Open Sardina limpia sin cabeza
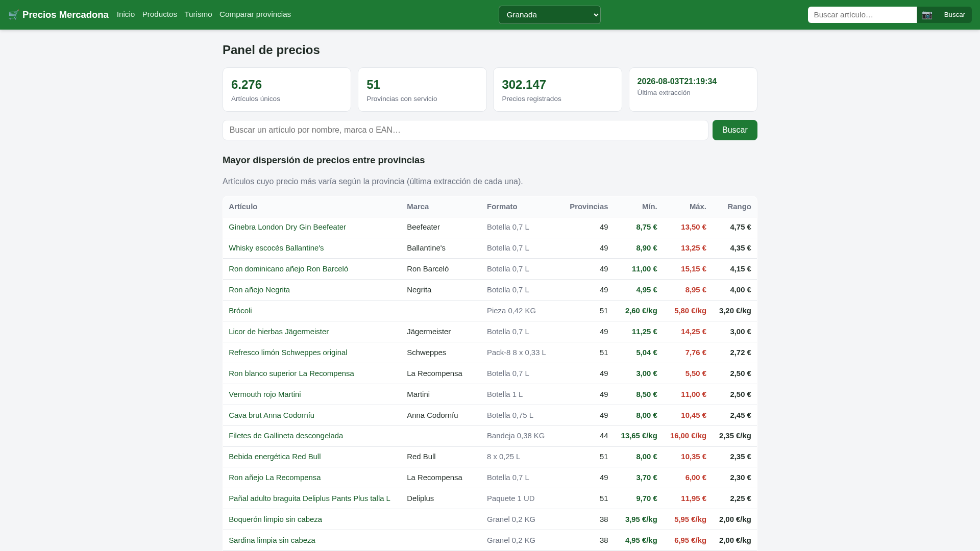 (272, 540)
